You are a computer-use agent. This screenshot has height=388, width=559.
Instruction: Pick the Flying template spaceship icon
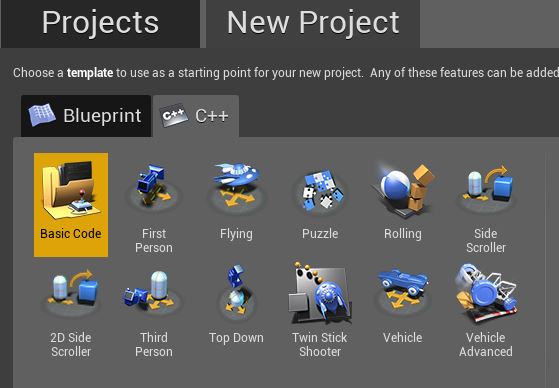(x=236, y=186)
